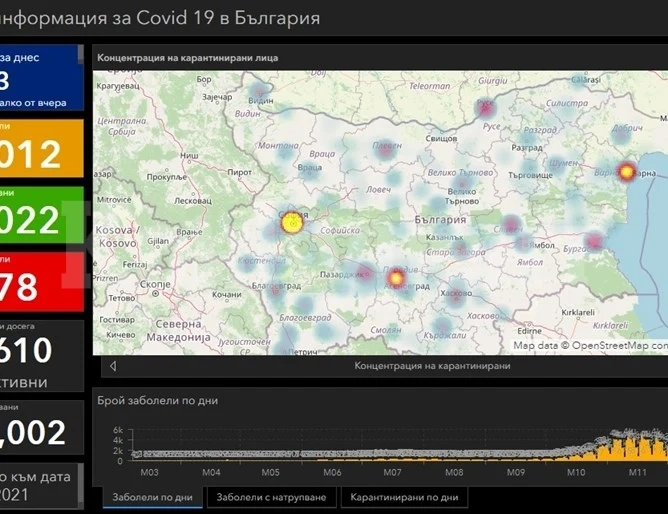Viewport: 668px width, 514px height.
Task: Switch to 'Заболели по дни' tab
Action: [x=153, y=497]
